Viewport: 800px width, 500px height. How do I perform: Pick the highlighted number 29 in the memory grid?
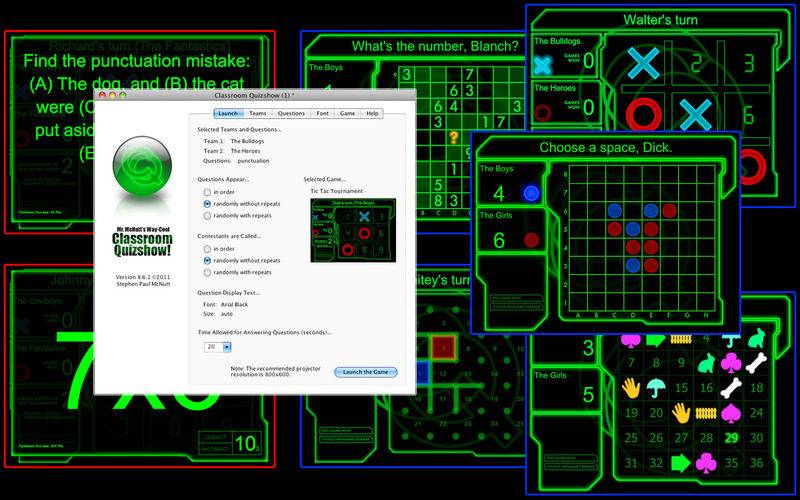(x=731, y=438)
